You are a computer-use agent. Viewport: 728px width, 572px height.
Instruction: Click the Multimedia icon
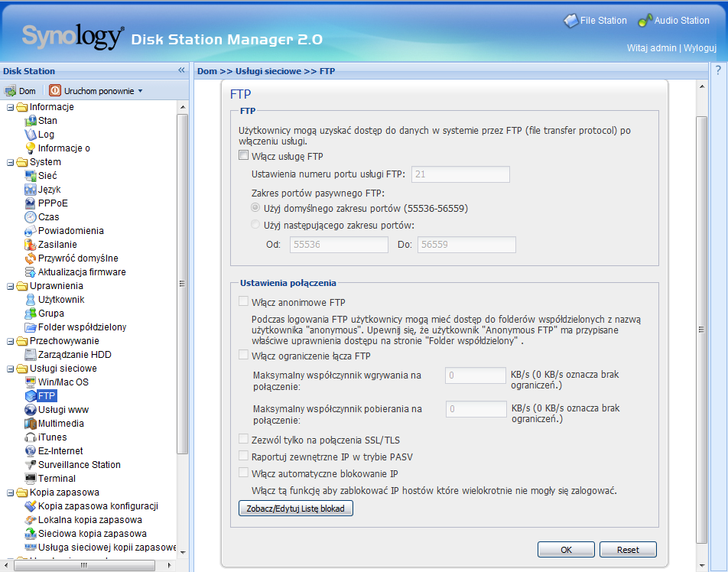tap(31, 424)
